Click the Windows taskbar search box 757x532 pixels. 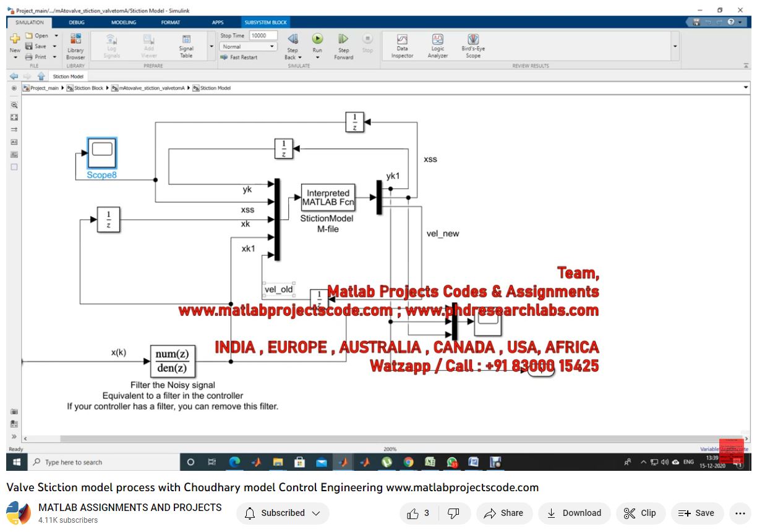pos(104,462)
